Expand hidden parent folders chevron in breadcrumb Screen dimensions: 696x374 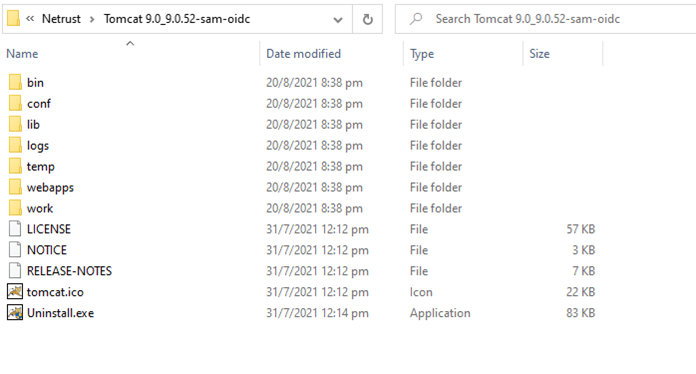pyautogui.click(x=30, y=19)
